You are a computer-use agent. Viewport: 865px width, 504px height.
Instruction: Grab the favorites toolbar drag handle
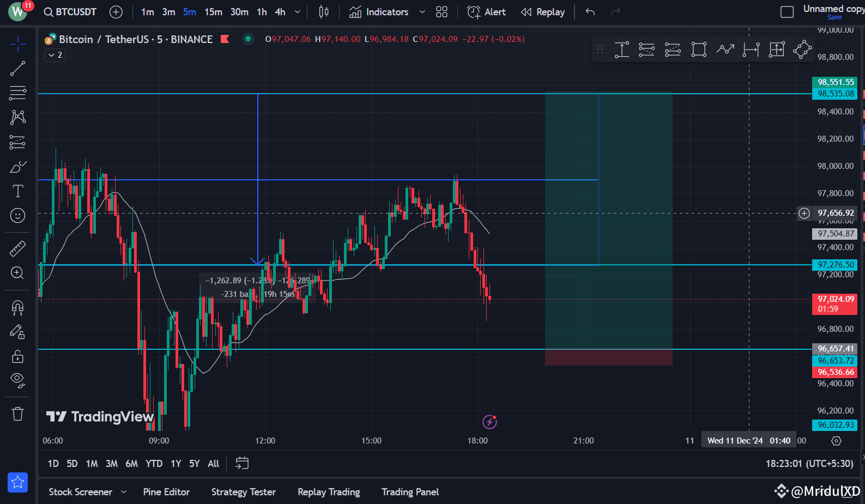tap(600, 50)
